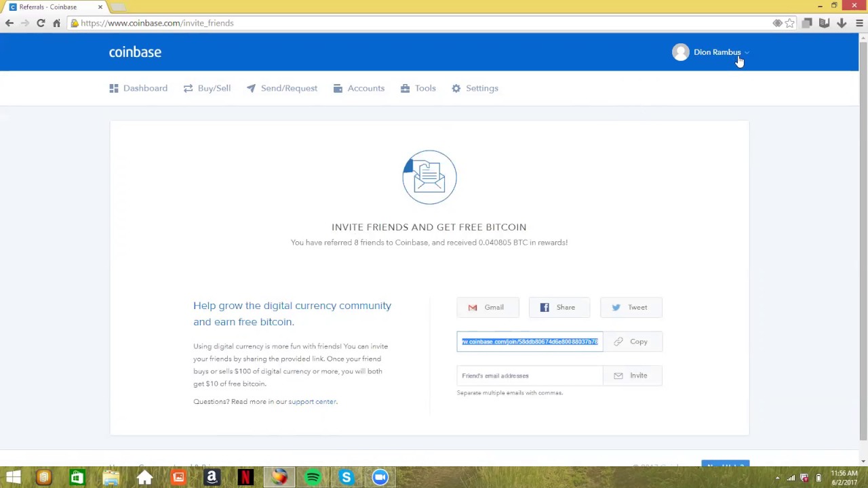This screenshot has height=488, width=868.
Task: Go to the Dashboard tab
Action: pos(138,88)
